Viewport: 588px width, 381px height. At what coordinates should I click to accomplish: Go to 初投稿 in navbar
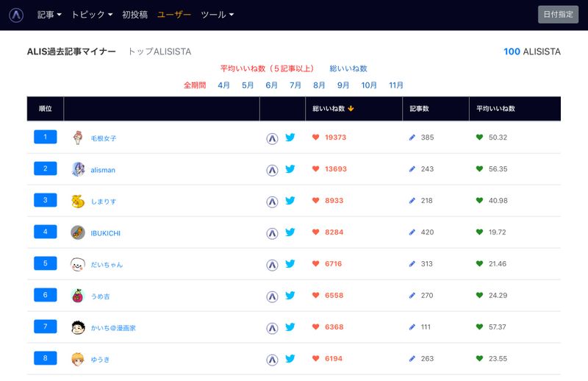pos(135,15)
